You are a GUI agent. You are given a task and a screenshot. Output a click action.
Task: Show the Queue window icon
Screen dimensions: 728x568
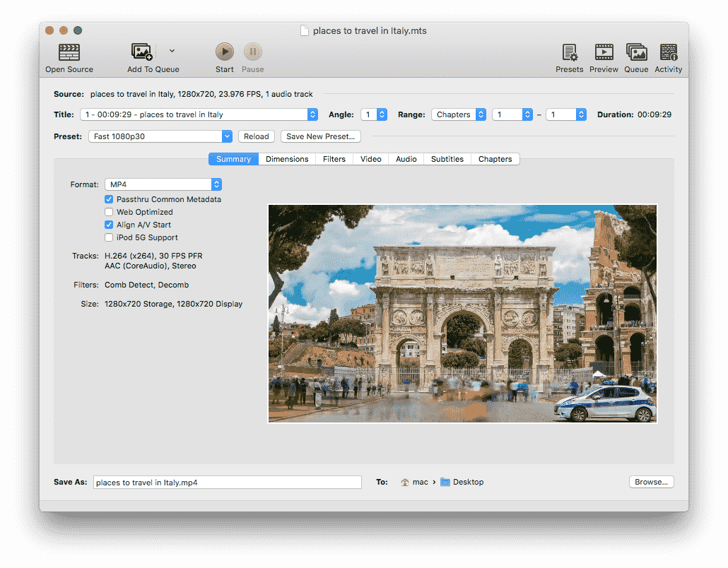(x=636, y=52)
